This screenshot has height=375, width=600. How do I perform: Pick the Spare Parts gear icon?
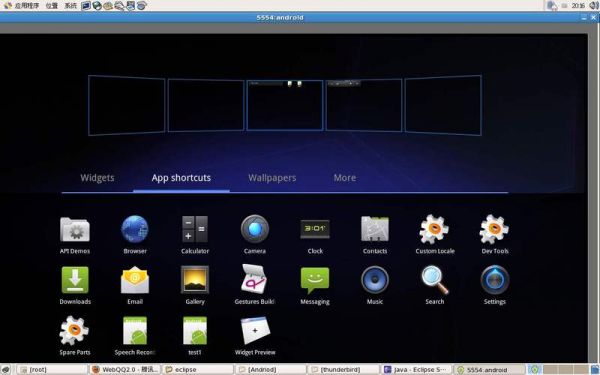[x=74, y=330]
